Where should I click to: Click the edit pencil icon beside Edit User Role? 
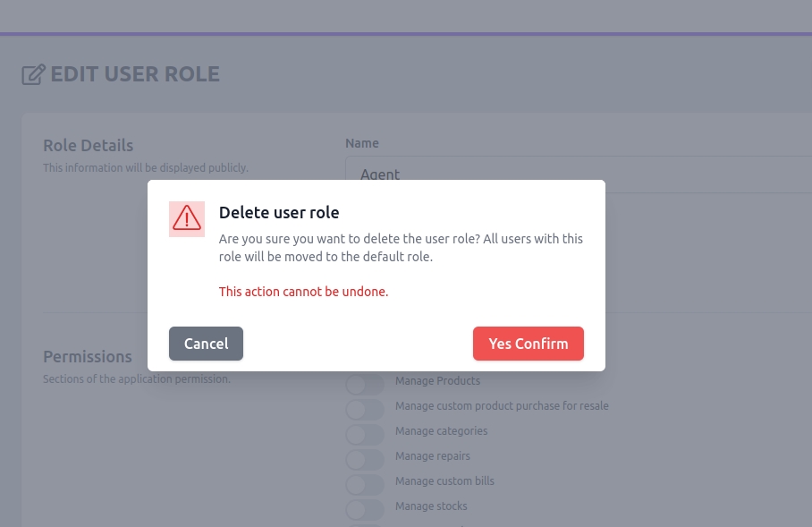[x=33, y=74]
